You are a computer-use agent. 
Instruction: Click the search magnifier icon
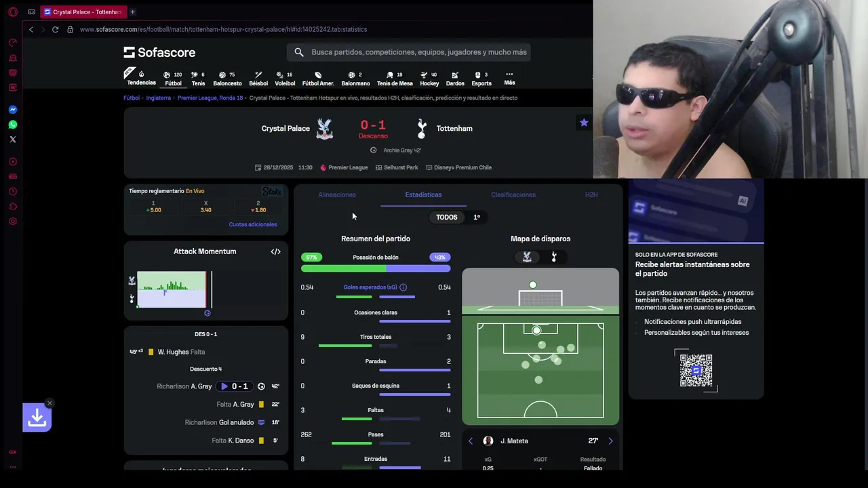point(299,52)
